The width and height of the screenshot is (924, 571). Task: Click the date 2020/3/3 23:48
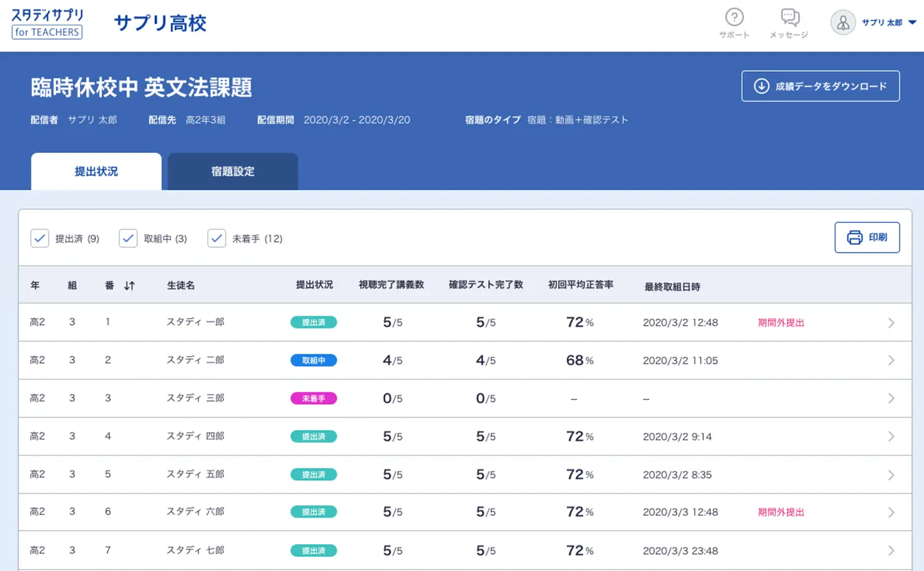click(680, 551)
